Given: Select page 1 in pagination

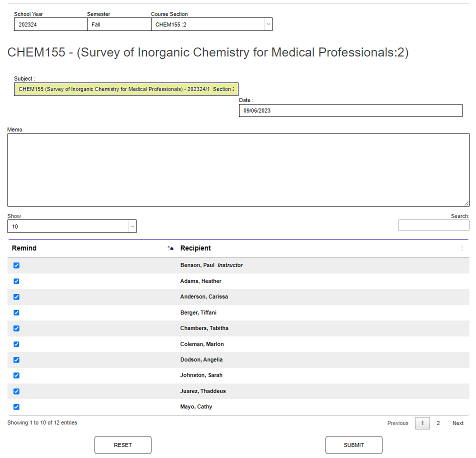Looking at the screenshot, I should pyautogui.click(x=422, y=423).
